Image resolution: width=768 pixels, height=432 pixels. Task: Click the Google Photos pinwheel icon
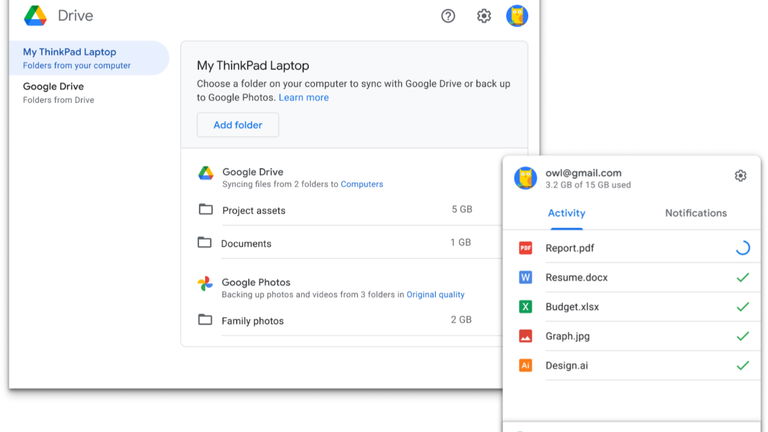click(205, 283)
